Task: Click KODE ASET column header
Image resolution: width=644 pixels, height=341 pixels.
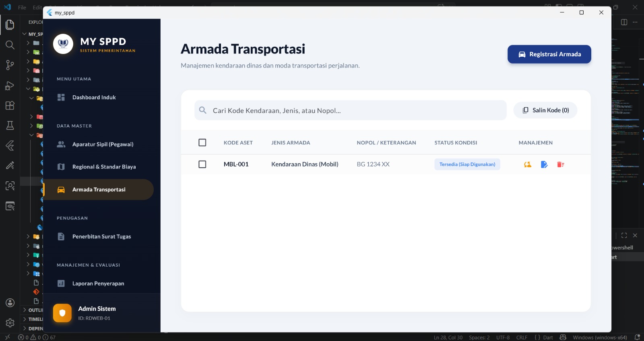Action: tap(238, 142)
